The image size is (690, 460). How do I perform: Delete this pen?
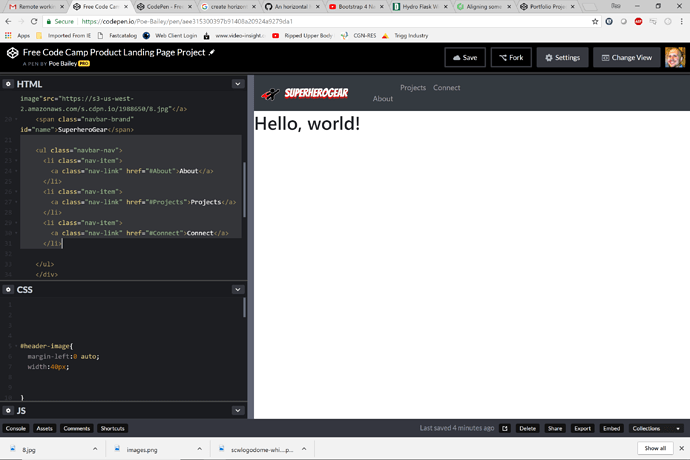point(527,428)
